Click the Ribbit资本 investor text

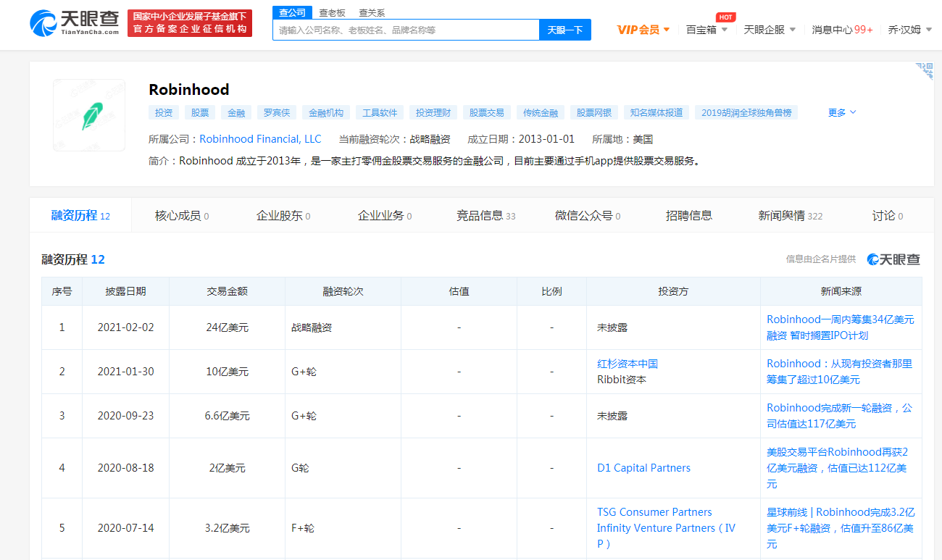[622, 380]
